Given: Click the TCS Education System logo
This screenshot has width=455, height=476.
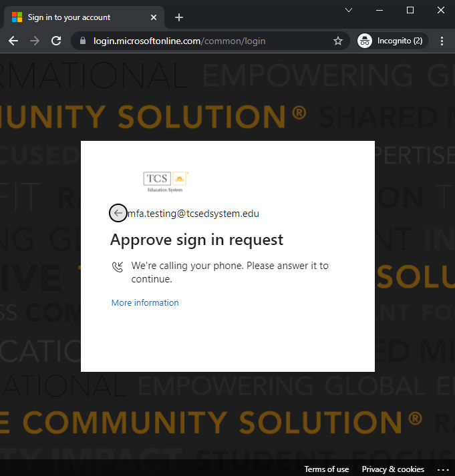Looking at the screenshot, I should tap(166, 181).
